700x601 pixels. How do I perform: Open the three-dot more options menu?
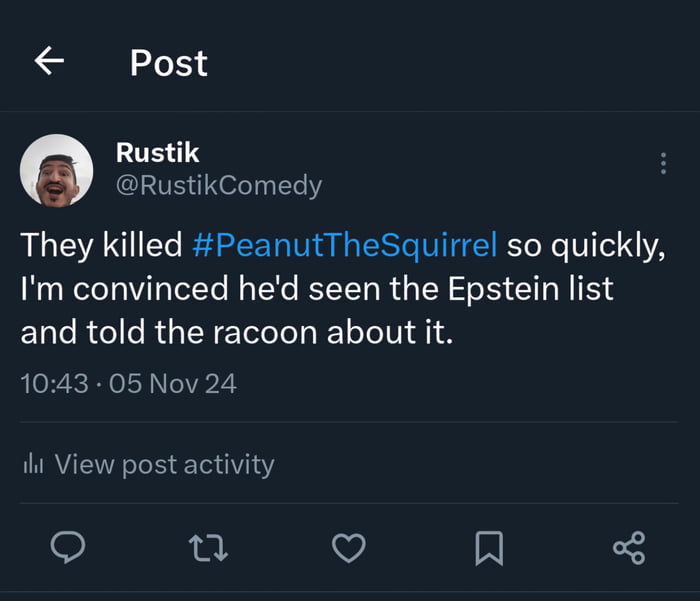coord(663,164)
